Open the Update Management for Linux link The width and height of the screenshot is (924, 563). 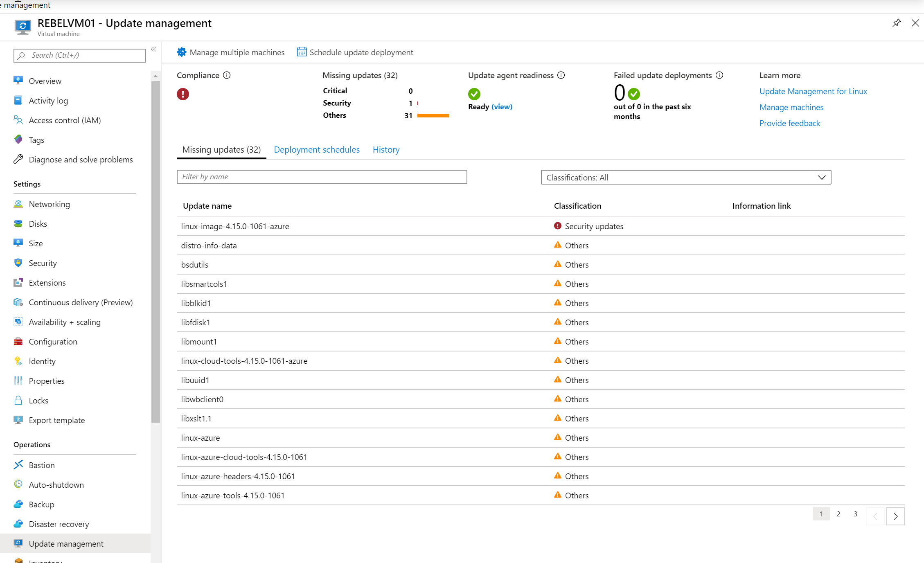point(813,91)
